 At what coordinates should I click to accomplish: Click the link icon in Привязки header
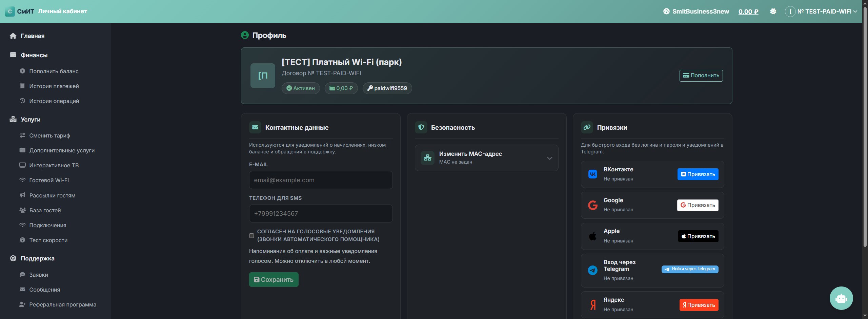pos(587,127)
